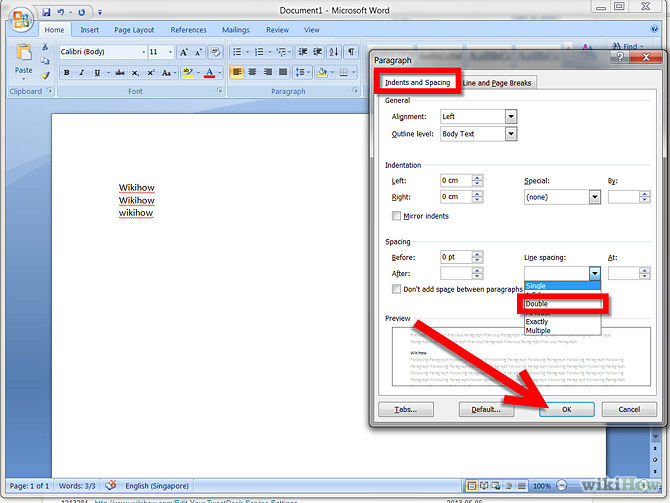This screenshot has height=503, width=670.
Task: Click the Show/Hide paragraph marks icon
Action: pos(351,52)
